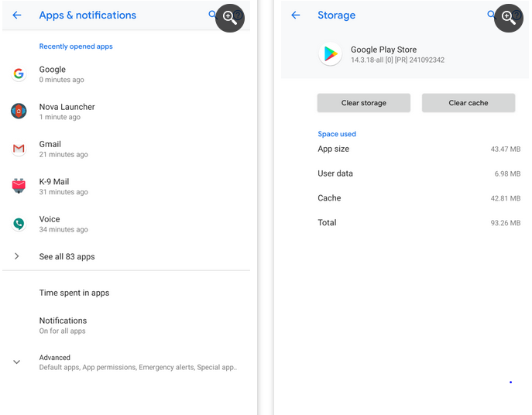Tap the 42.81 MB value
532x415 pixels.
tap(505, 198)
